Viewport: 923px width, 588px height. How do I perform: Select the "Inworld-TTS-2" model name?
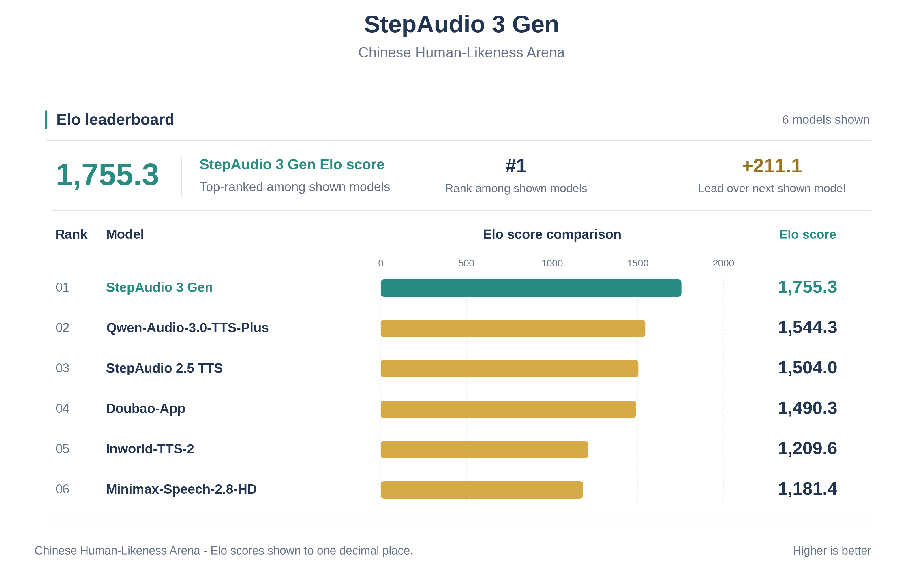150,449
